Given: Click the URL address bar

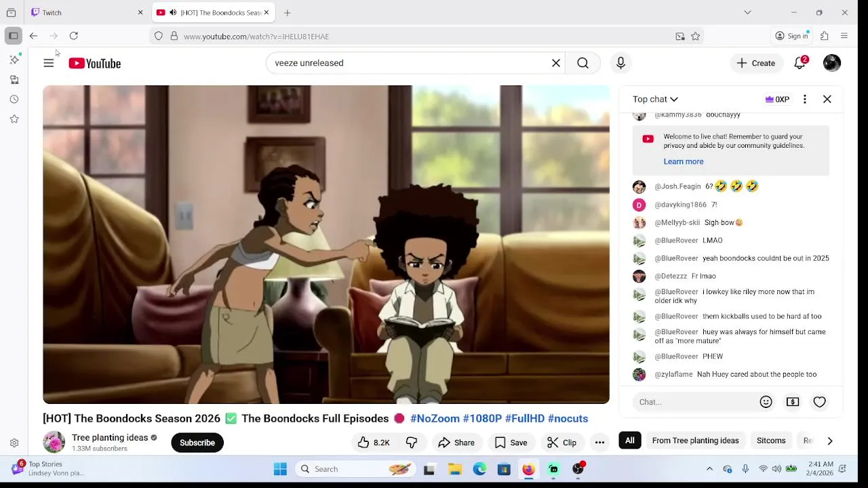Looking at the screenshot, I should pos(427,37).
